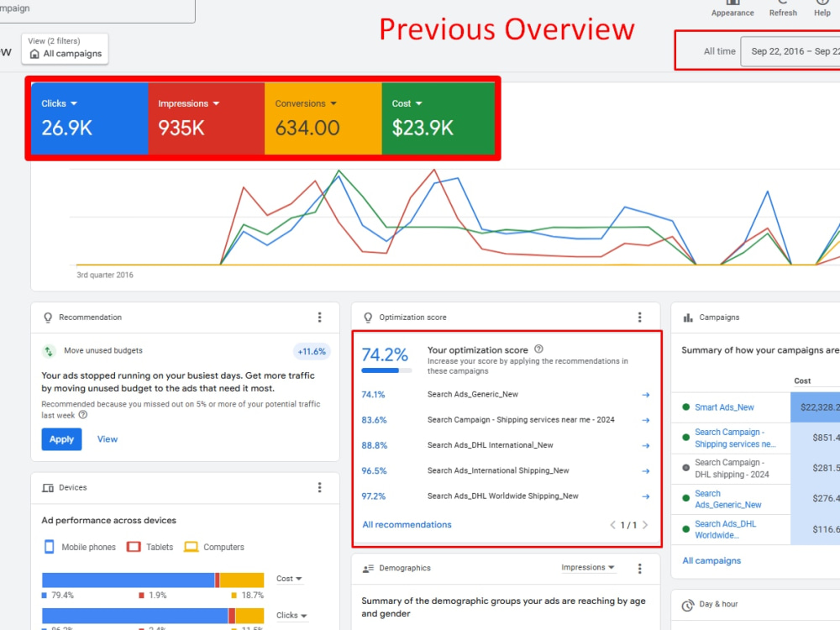Open the Clicks dropdown in Devices card
The height and width of the screenshot is (630, 840).
click(291, 616)
